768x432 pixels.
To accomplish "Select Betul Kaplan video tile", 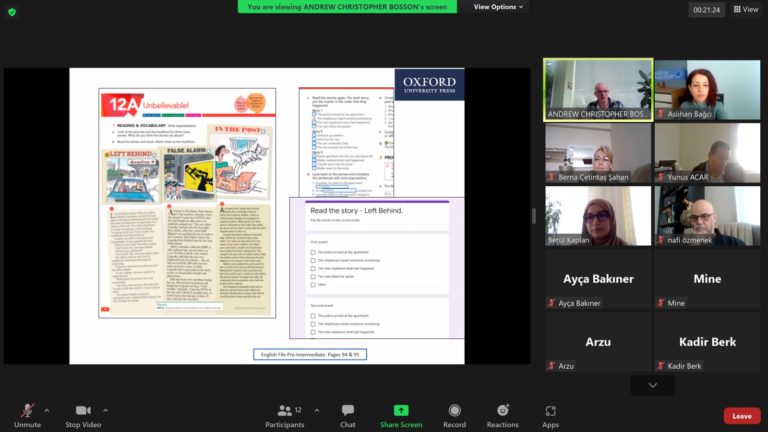I will point(598,216).
